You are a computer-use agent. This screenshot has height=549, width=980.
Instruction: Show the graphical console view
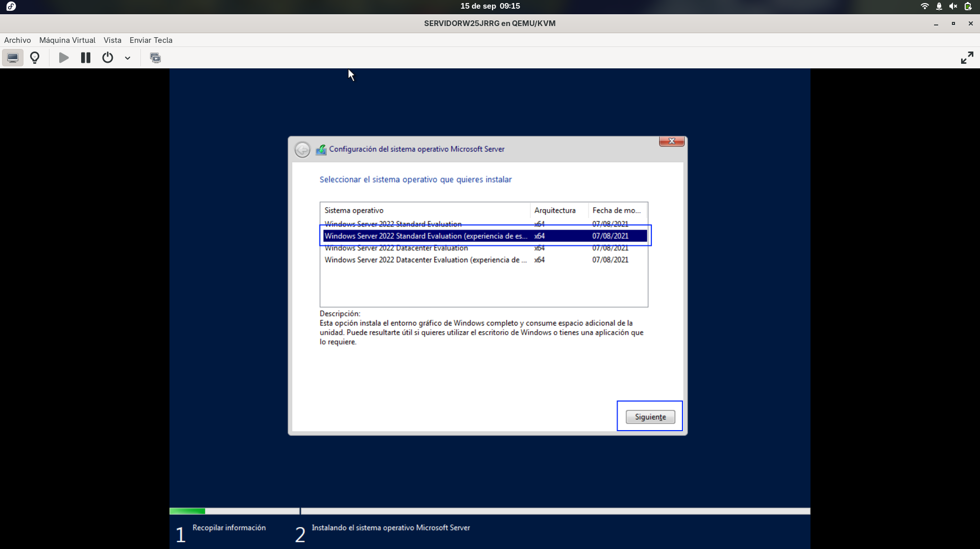tap(13, 58)
